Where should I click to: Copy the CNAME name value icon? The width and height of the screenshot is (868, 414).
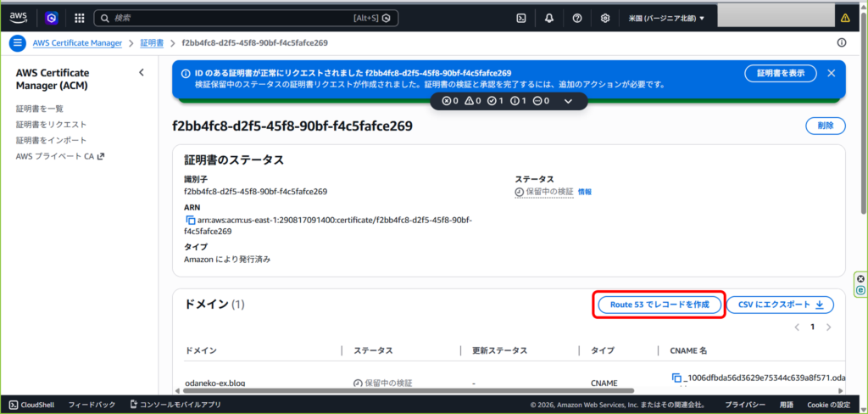coord(676,378)
